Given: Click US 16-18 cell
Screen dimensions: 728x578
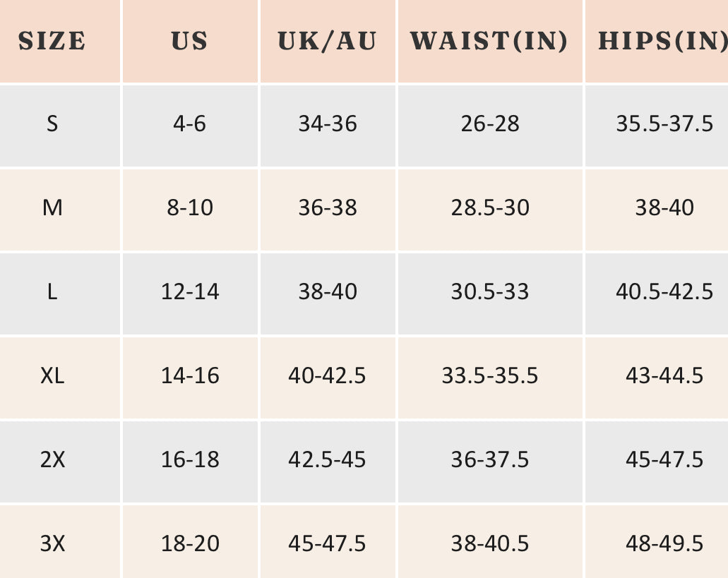Looking at the screenshot, I should coord(189,459).
